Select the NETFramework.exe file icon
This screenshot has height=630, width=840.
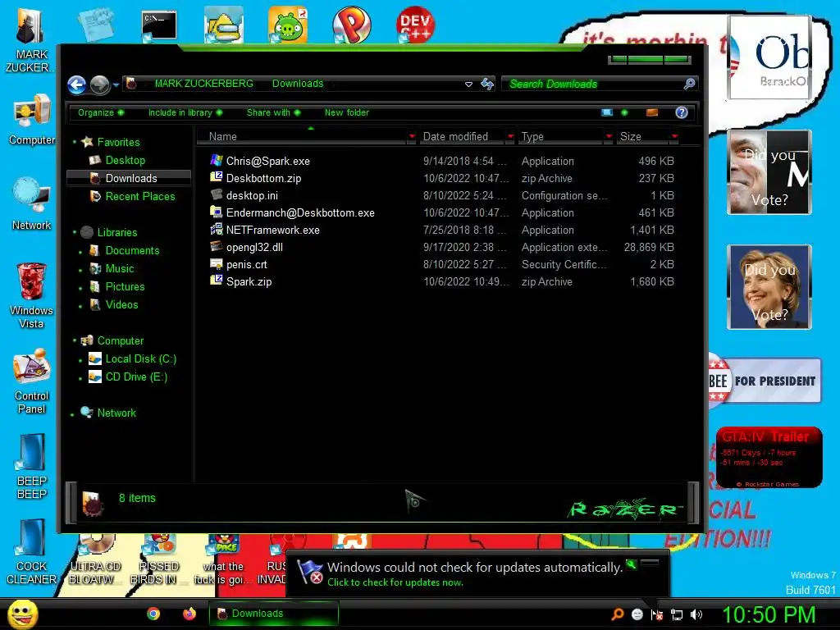(216, 230)
